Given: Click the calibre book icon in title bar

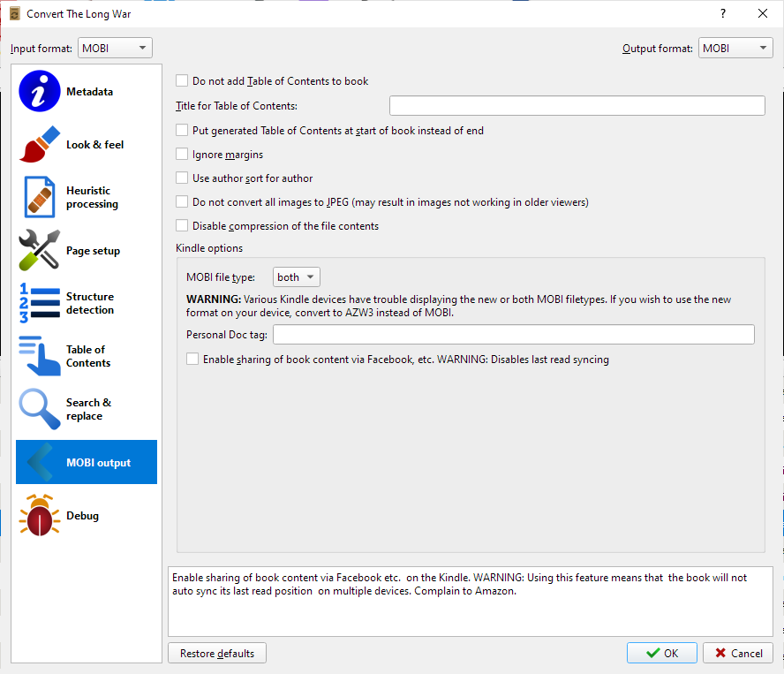Looking at the screenshot, I should (x=15, y=13).
